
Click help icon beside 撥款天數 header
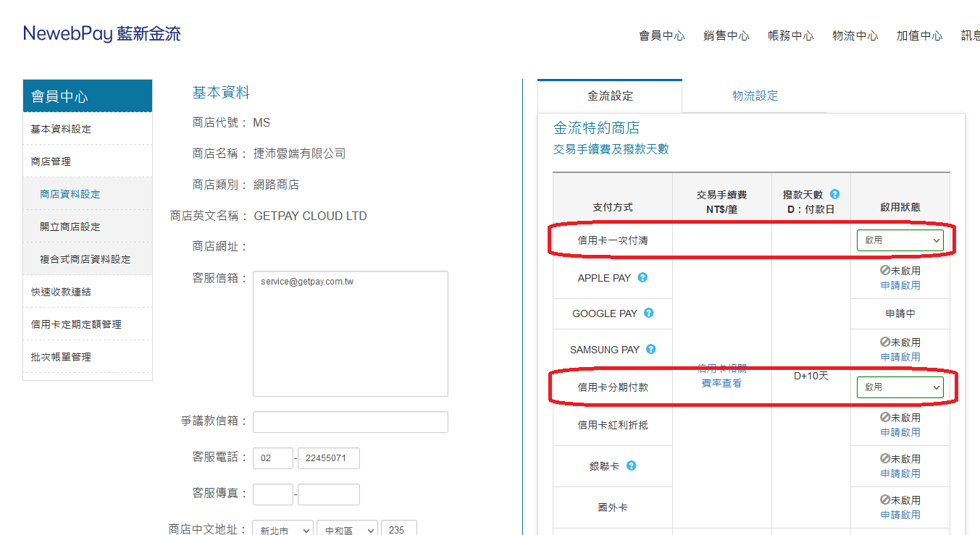coord(834,195)
